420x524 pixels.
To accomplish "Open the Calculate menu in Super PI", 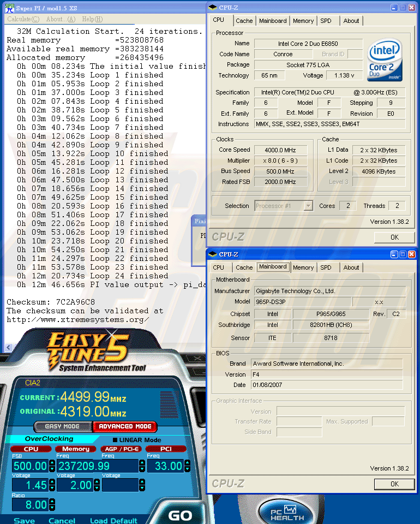I will tap(23, 19).
